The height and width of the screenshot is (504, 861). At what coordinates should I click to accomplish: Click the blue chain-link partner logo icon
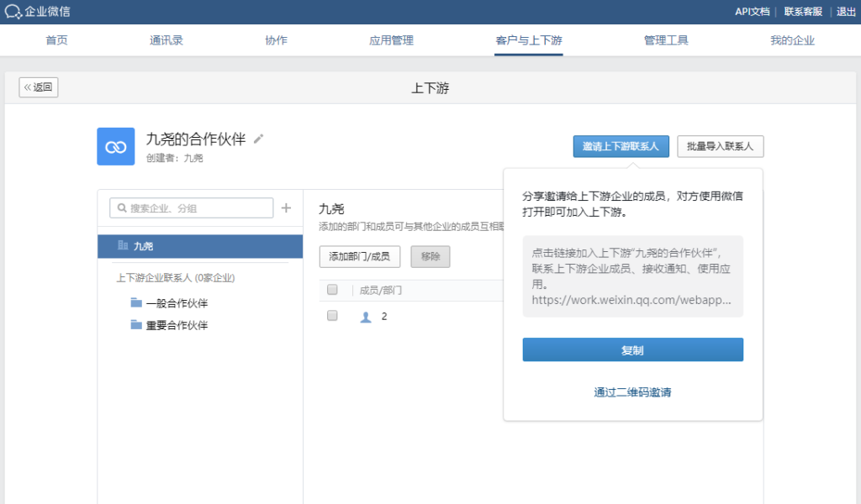[115, 145]
